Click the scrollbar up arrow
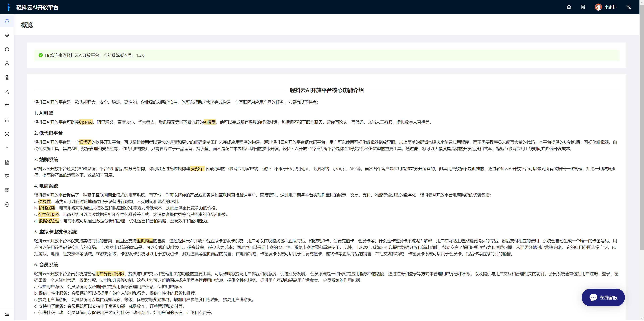The image size is (644, 321). coord(642,2)
